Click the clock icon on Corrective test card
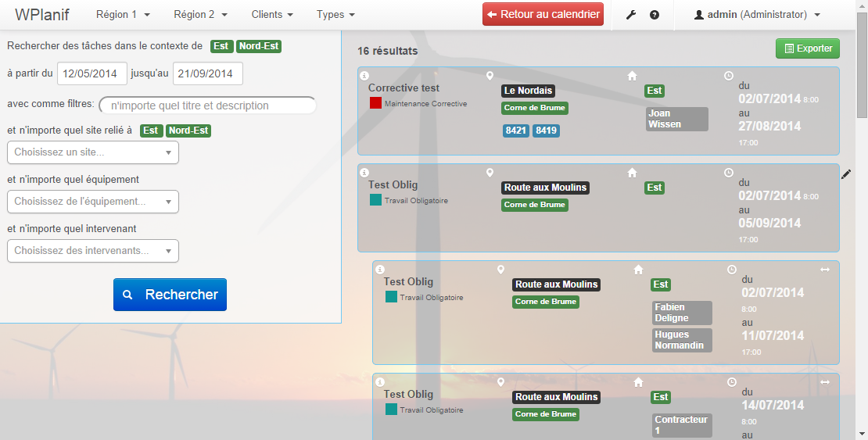 coord(729,76)
